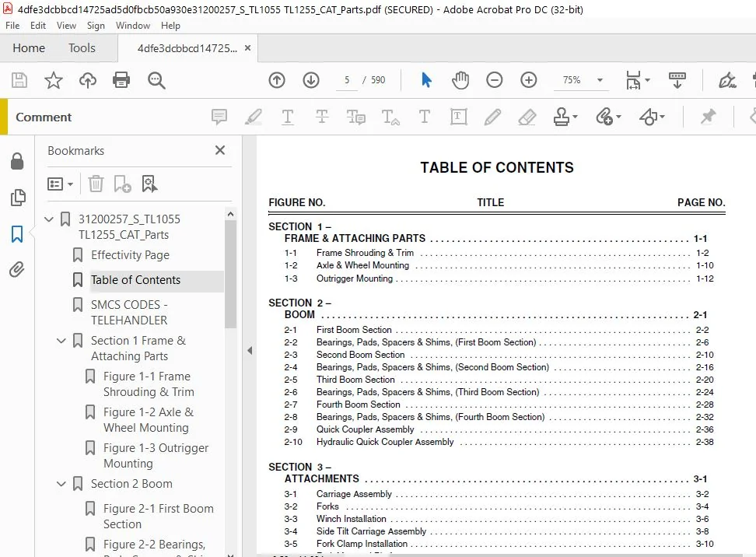The height and width of the screenshot is (557, 756).
Task: Open Figure 1-1 Frame Shrouding bookmark
Action: pos(149,384)
